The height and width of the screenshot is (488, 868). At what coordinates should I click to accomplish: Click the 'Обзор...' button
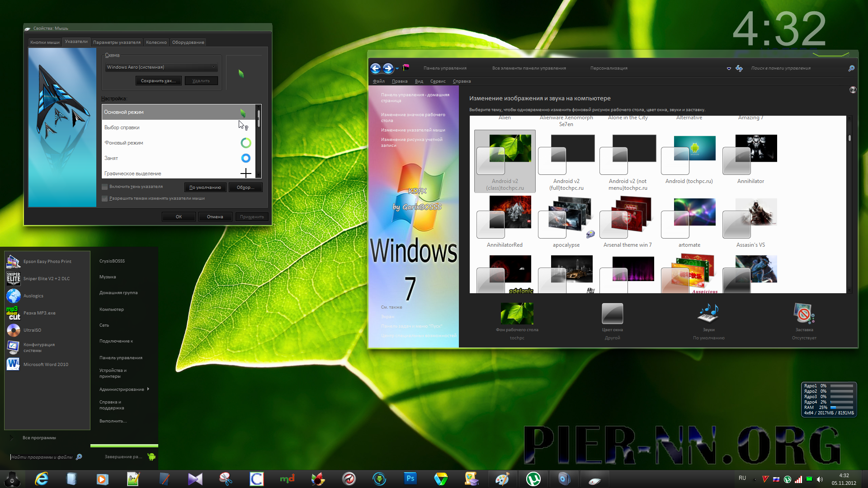(x=245, y=188)
